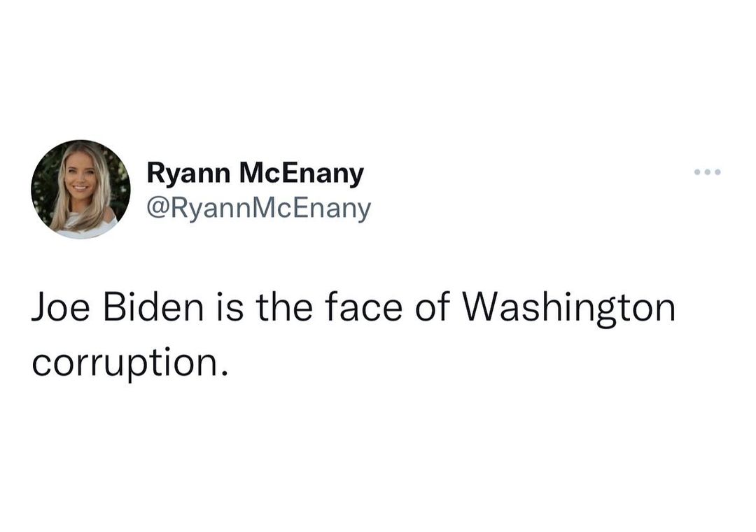Open the three-dot more options menu
Image resolution: width=756 pixels, height=532 pixels.
tap(707, 171)
